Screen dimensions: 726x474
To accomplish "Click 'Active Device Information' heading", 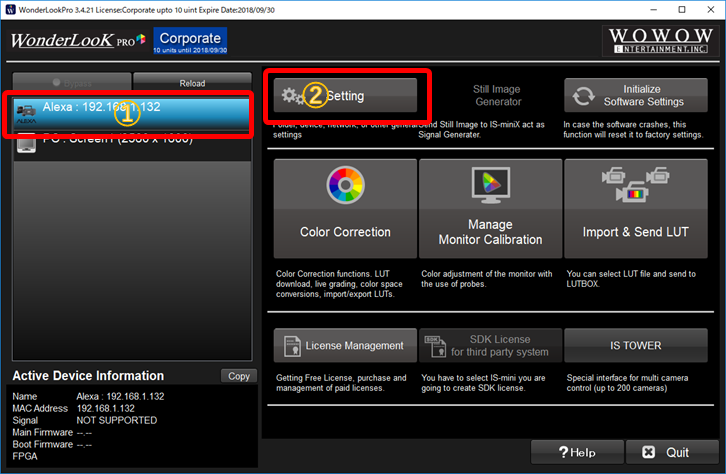I will pyautogui.click(x=88, y=375).
